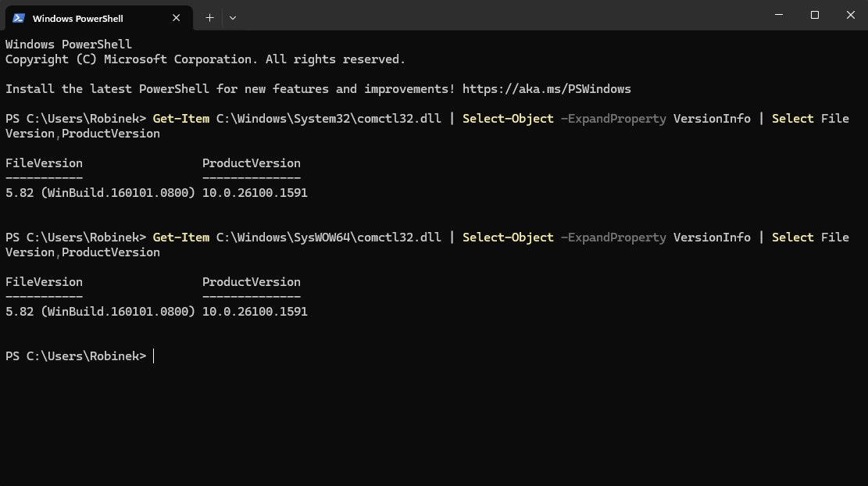Click the second ProductVersion column header
This screenshot has width=868, height=486.
pyautogui.click(x=252, y=282)
